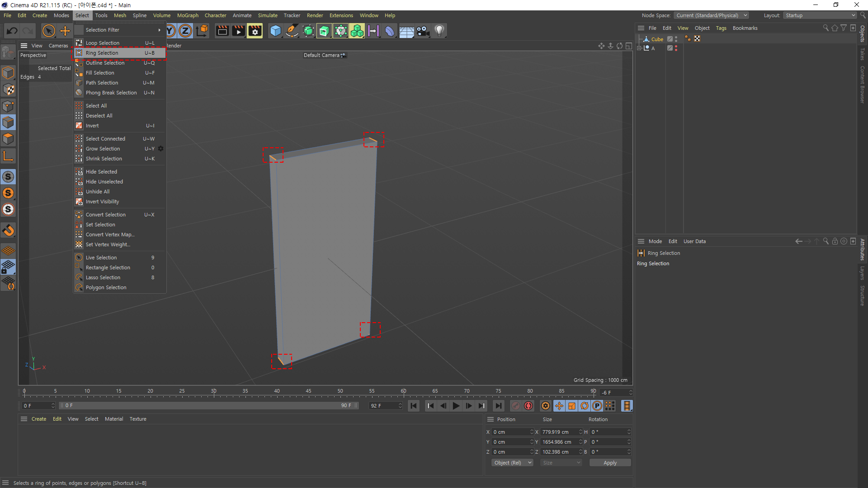Select the Spline Pen tool icon
The image size is (868, 488).
292,31
